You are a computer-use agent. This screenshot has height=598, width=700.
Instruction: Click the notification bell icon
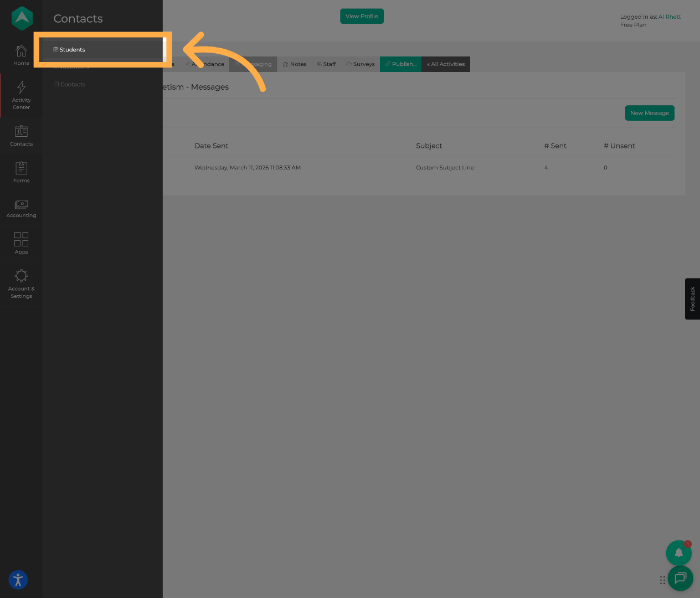678,553
